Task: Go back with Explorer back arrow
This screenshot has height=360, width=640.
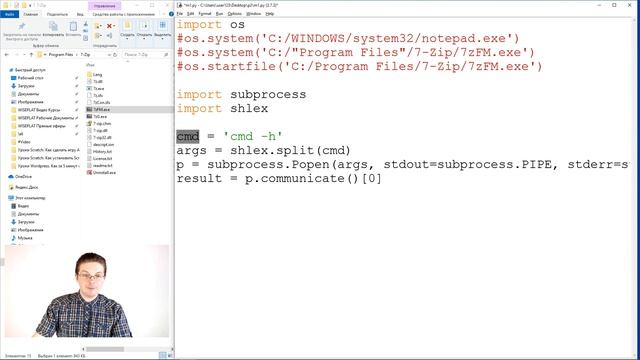Action: 7,55
